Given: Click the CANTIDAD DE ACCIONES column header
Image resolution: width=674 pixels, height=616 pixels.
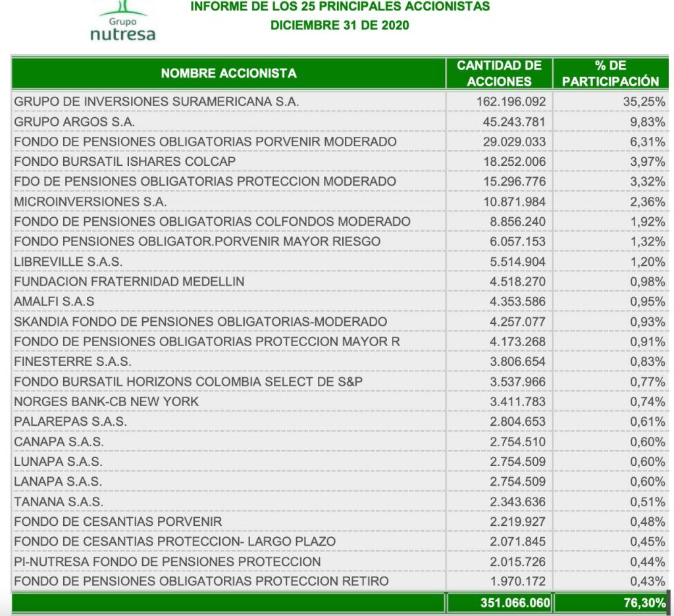Looking at the screenshot, I should click(x=499, y=73).
